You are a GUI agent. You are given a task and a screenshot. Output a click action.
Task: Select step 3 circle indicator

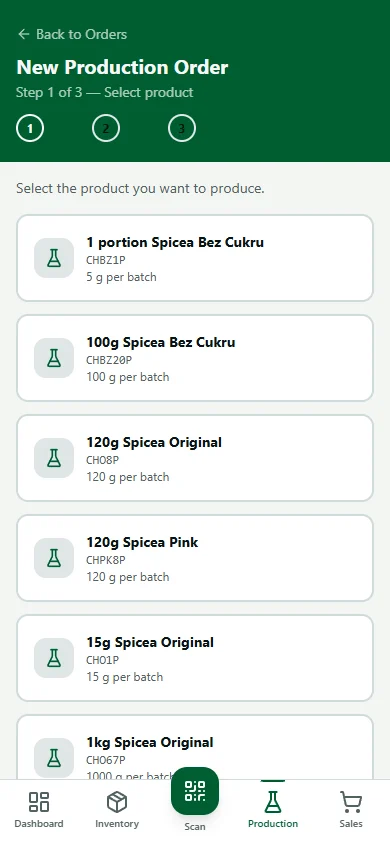click(182, 129)
